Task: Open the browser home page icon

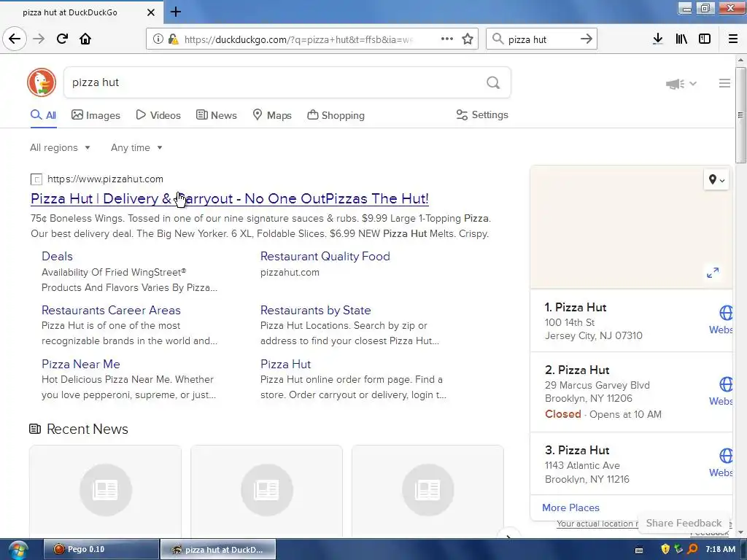Action: [85, 39]
